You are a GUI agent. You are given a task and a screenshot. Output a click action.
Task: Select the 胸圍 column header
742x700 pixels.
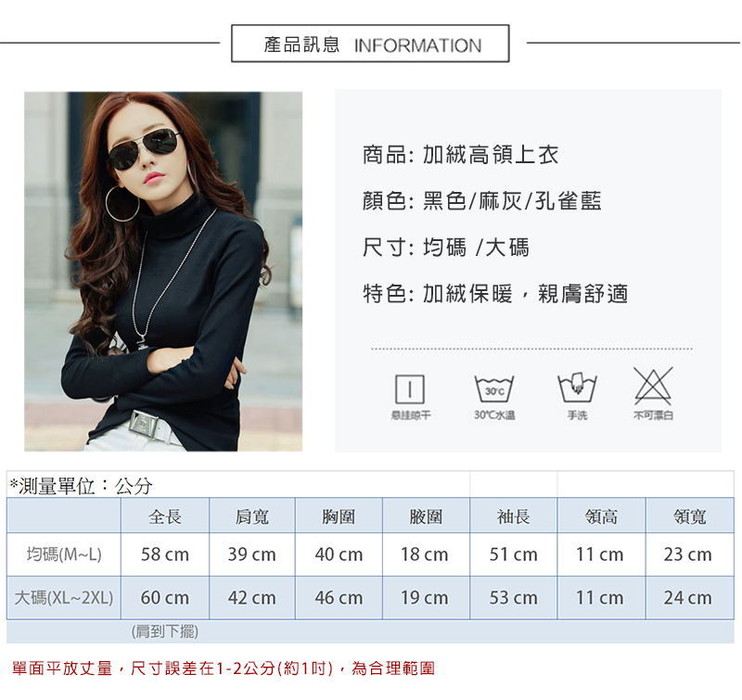[x=339, y=516]
